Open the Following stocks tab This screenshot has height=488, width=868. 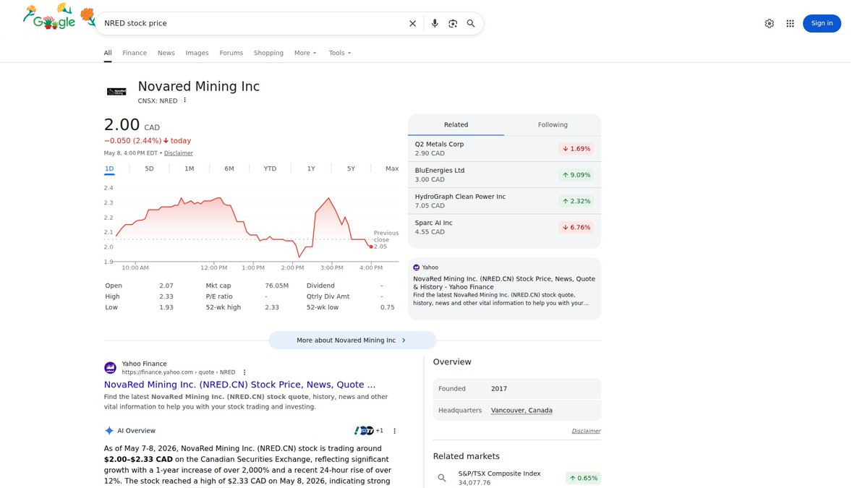click(553, 124)
